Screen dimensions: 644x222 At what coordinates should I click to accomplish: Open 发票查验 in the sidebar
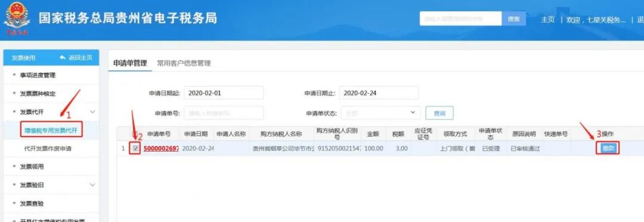[32, 203]
